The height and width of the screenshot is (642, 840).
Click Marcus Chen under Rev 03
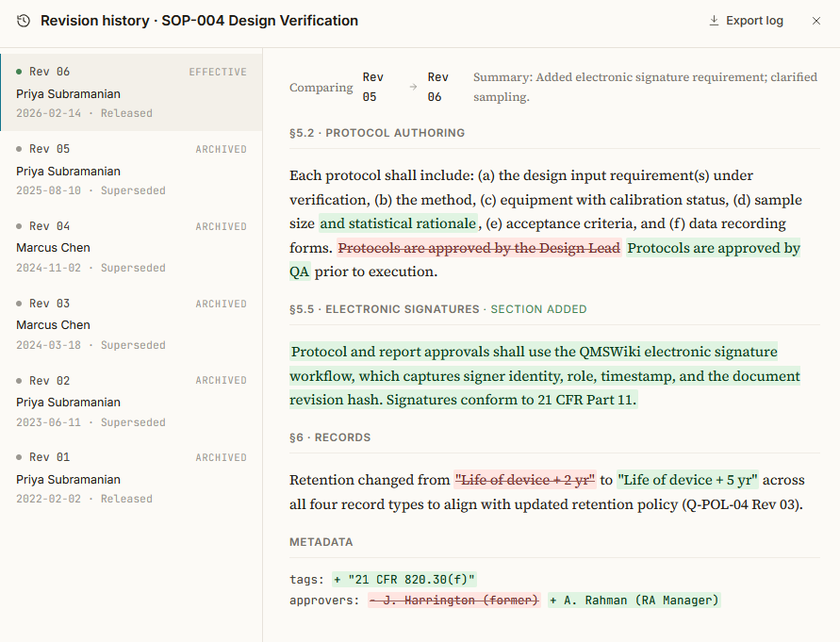(x=53, y=324)
